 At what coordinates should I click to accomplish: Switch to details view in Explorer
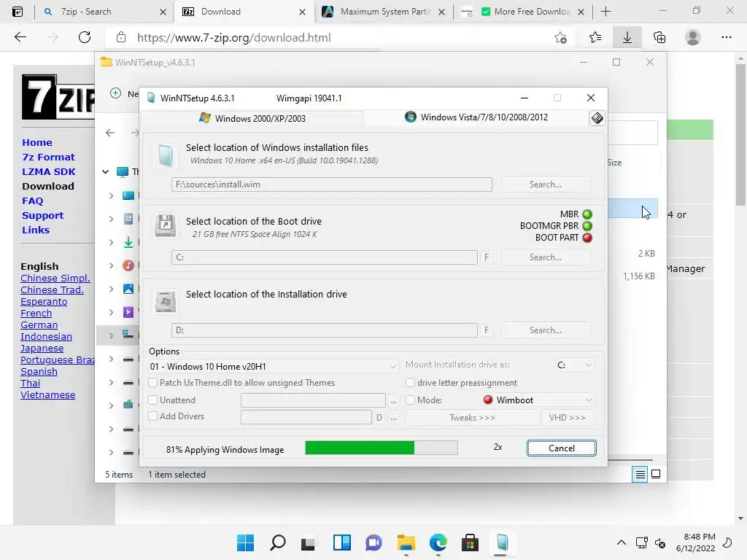pos(640,474)
